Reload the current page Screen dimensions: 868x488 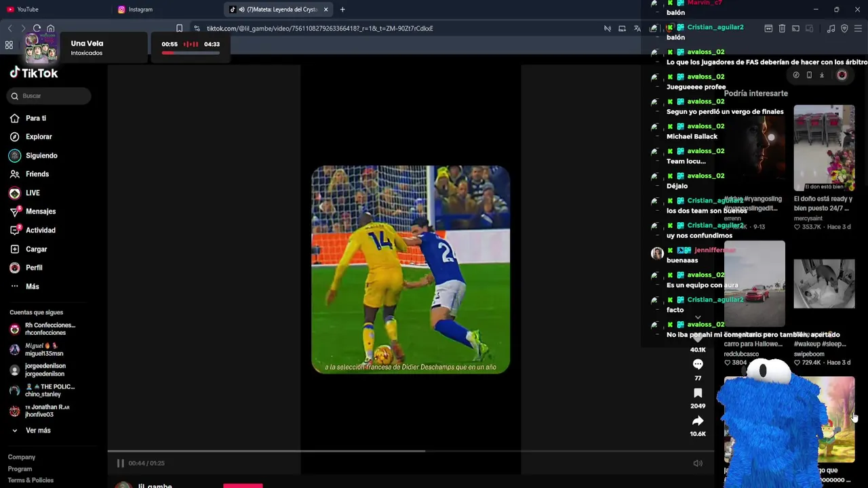[37, 28]
